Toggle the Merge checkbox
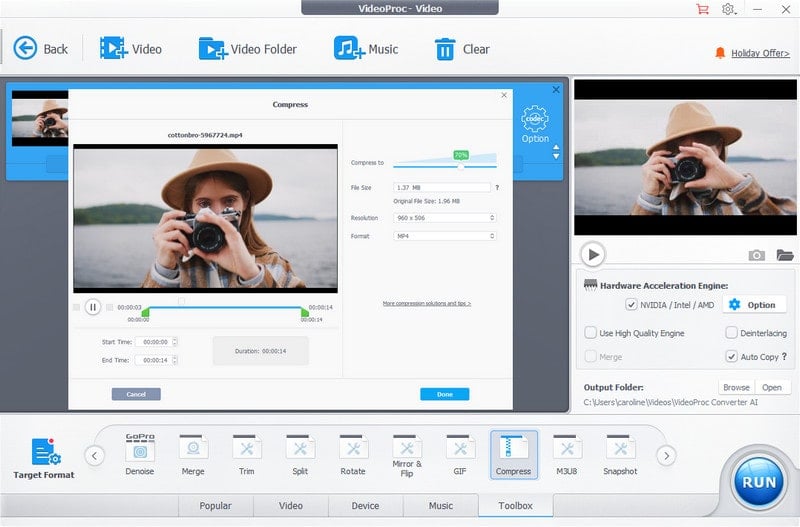This screenshot has width=800, height=527. click(590, 356)
